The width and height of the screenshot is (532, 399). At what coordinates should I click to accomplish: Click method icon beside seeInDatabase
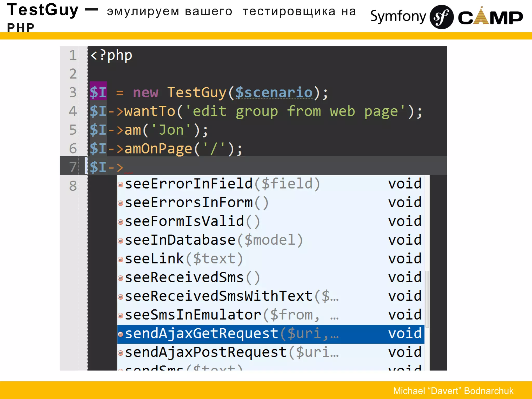tap(121, 241)
